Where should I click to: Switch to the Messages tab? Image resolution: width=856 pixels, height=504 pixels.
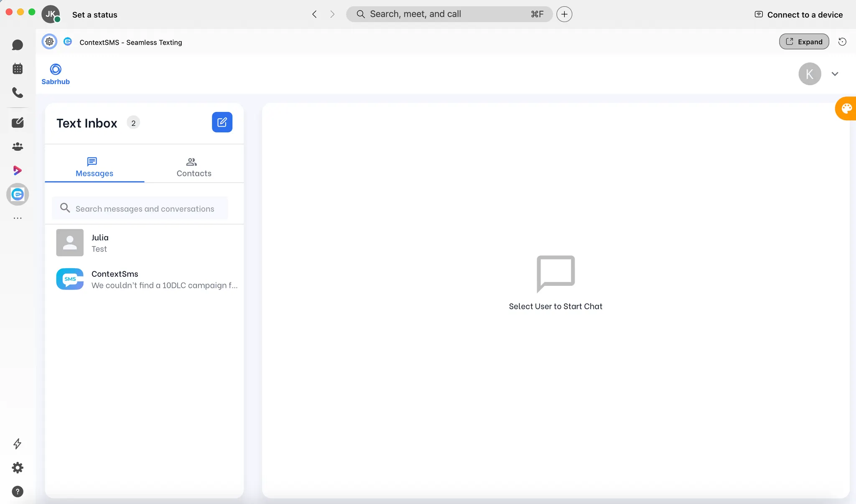point(94,166)
